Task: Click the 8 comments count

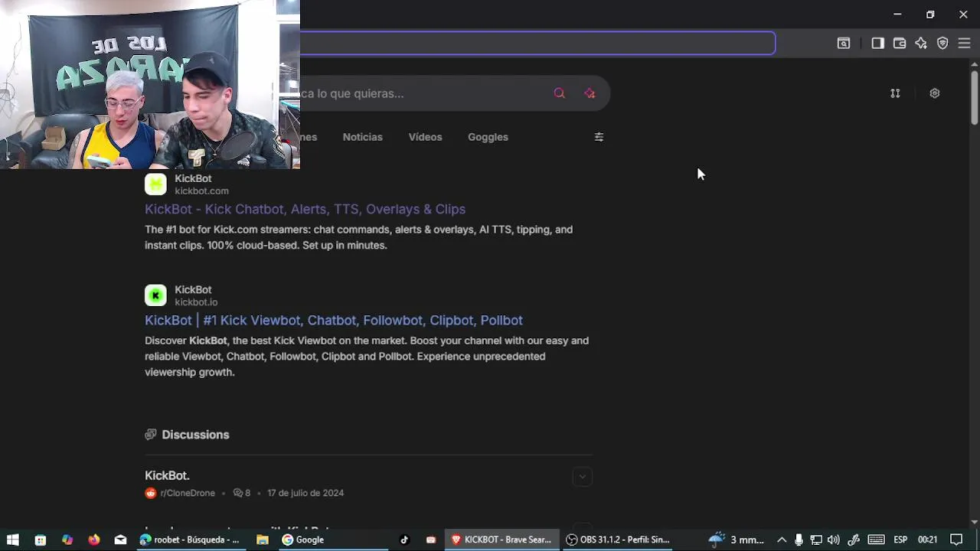Action: 242,493
